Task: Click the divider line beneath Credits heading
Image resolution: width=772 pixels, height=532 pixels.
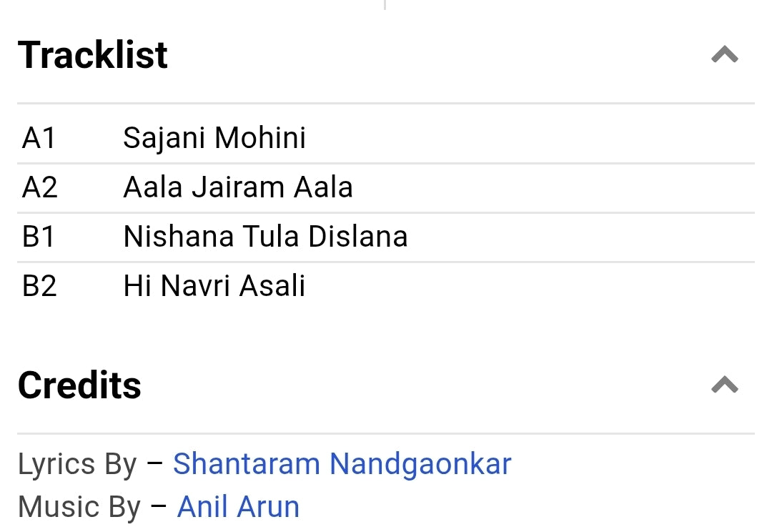Action: (x=386, y=433)
